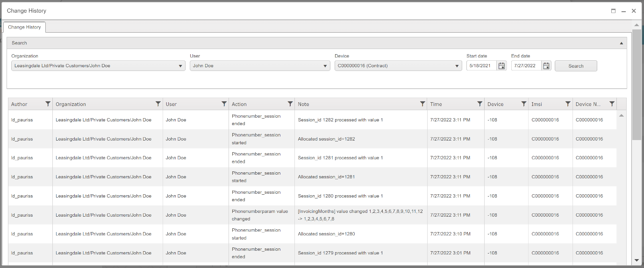
Task: Open End date calendar picker
Action: pos(546,66)
